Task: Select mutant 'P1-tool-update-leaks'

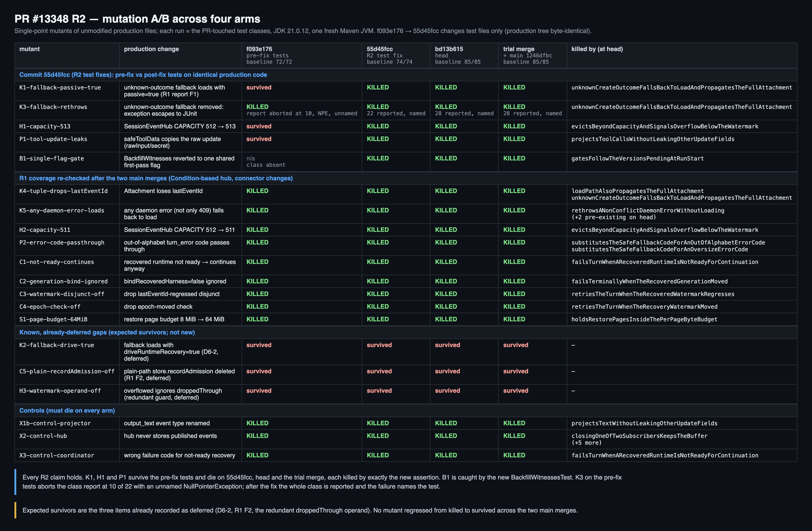Action: tap(53, 139)
